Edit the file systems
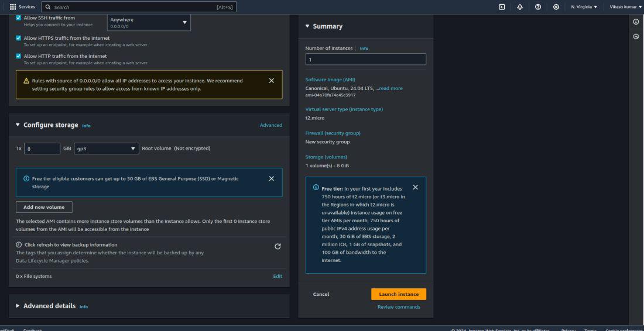 (278, 276)
